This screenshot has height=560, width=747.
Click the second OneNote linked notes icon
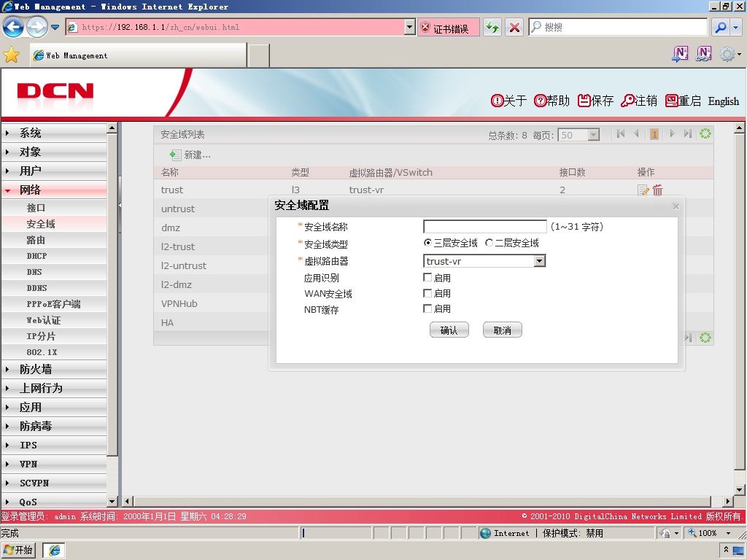704,54
